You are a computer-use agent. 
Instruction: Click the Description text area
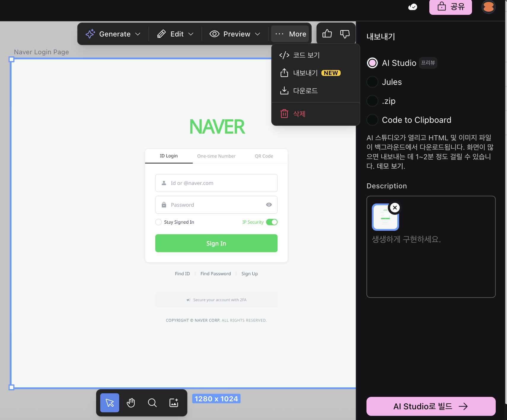click(x=431, y=247)
